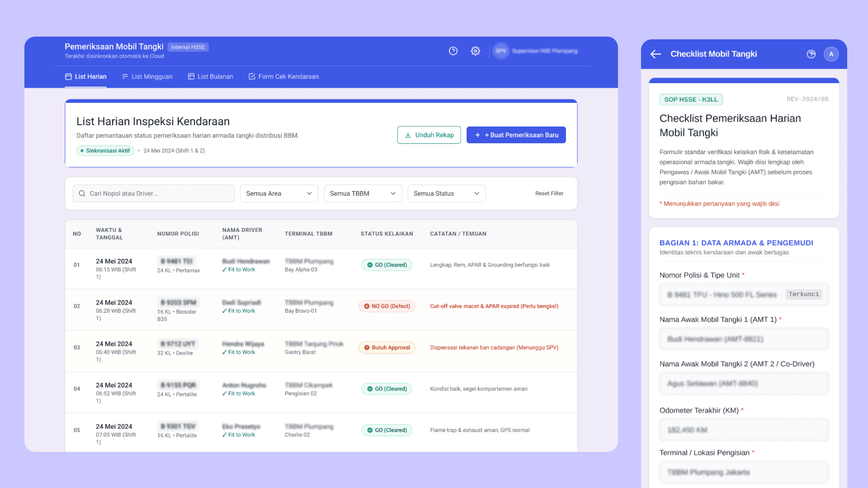This screenshot has width=868, height=488.
Task: Focus the Cari Nopol atau Driver search field
Action: 154,193
